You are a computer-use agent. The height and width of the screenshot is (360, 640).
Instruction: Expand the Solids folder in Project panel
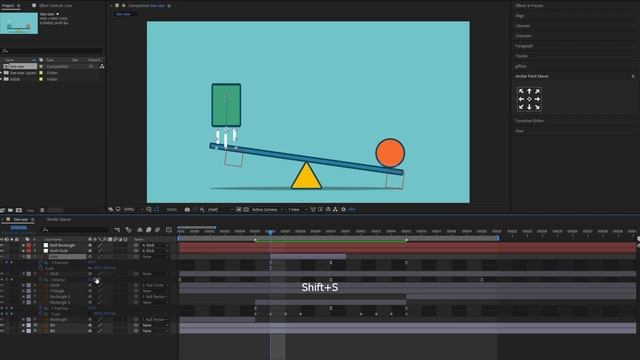pyautogui.click(x=1, y=79)
